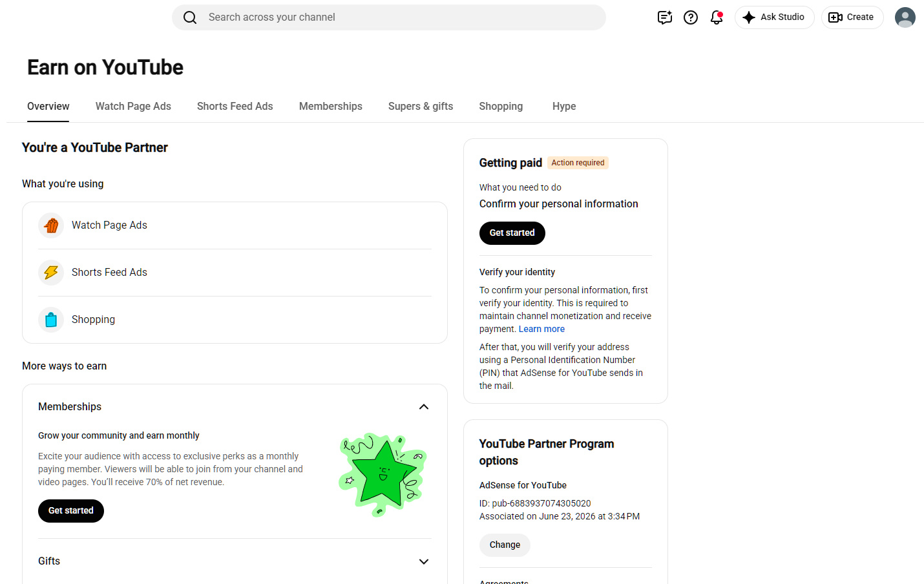924x584 pixels.
Task: Click Get started for Memberships
Action: [x=71, y=511]
